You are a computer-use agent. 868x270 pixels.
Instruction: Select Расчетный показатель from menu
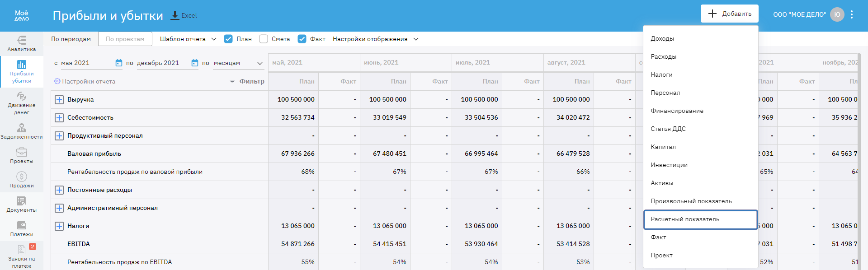[x=700, y=219]
